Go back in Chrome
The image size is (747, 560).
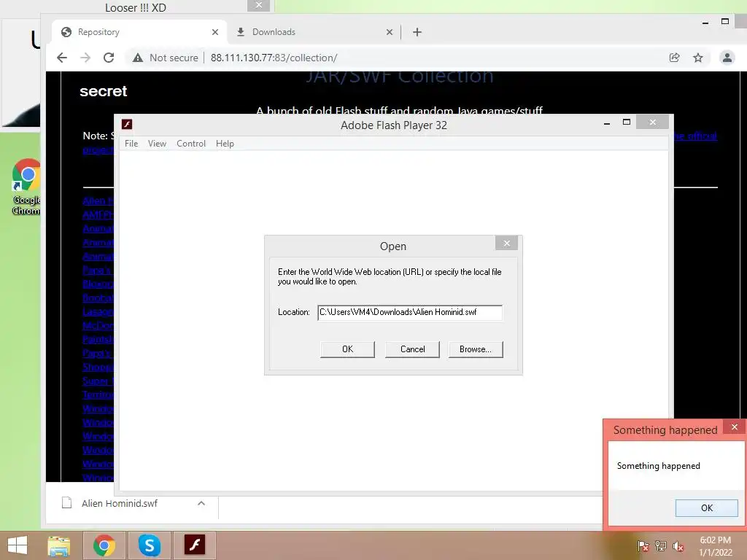tap(62, 58)
